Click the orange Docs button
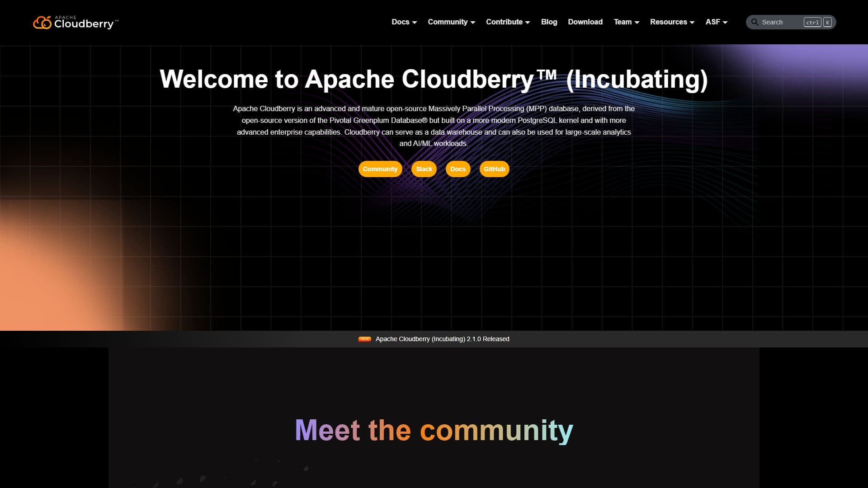This screenshot has height=488, width=868. [x=458, y=169]
